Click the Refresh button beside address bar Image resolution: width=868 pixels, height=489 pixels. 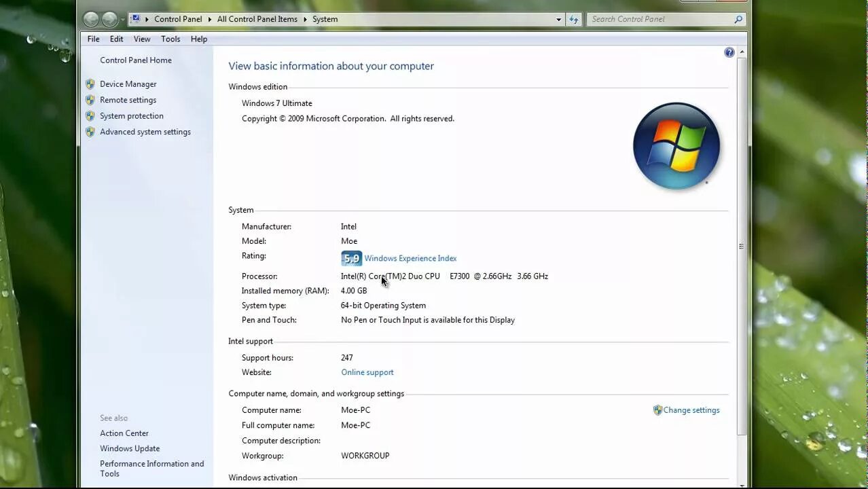coord(574,20)
